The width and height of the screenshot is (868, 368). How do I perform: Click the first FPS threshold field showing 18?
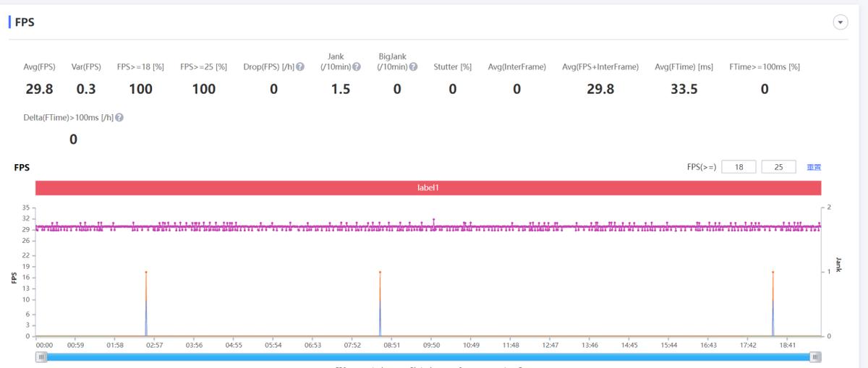[739, 167]
